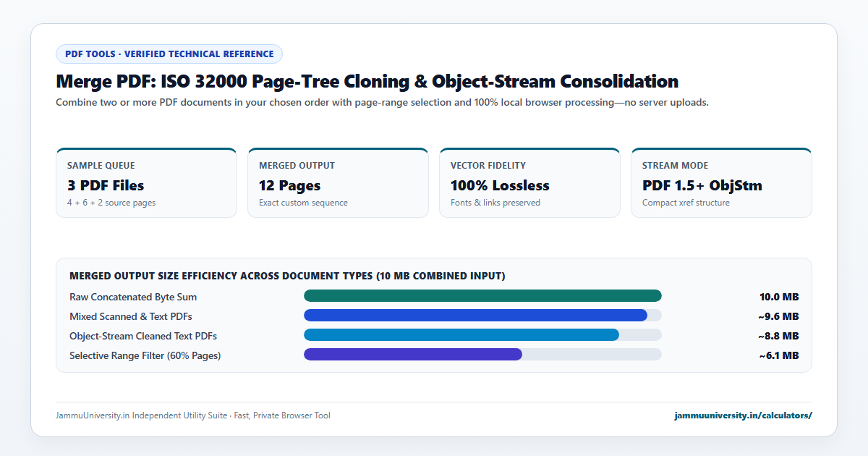The image size is (868, 456).
Task: Click the ~6.1 MB value
Action: point(779,355)
